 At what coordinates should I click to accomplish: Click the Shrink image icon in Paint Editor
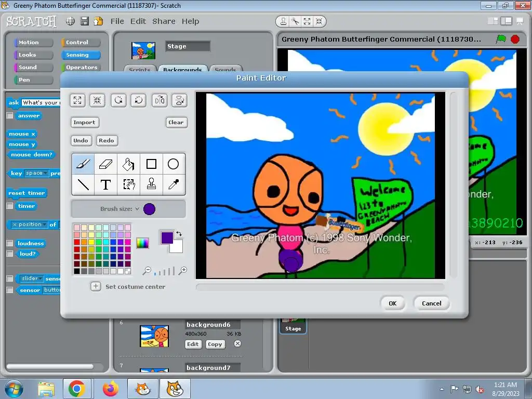(97, 100)
